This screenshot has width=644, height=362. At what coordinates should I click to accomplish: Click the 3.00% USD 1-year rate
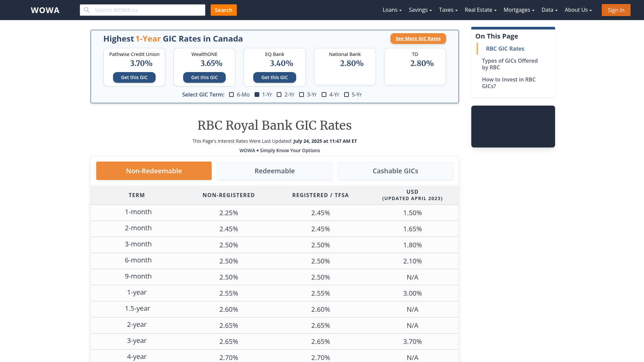(x=413, y=293)
